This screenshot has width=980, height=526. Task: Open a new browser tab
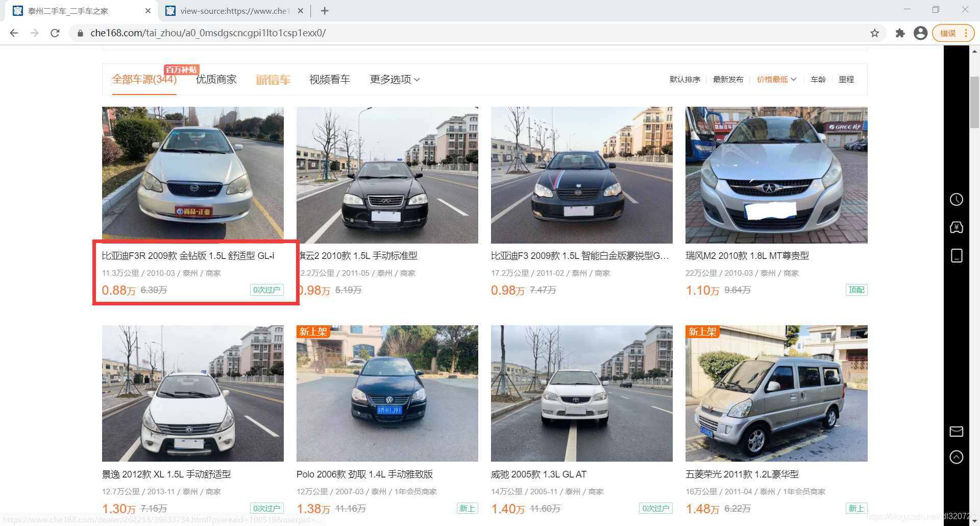[325, 11]
